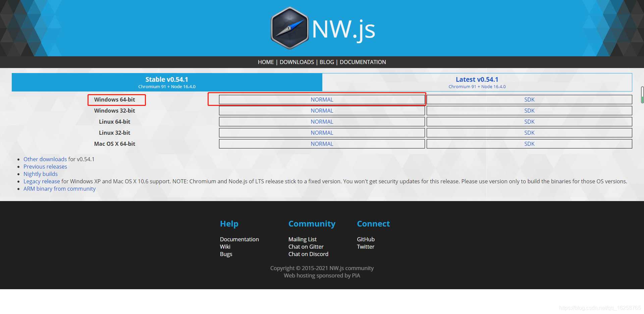Open the GitHub link under Connect
The image size is (644, 314).
pyautogui.click(x=366, y=239)
